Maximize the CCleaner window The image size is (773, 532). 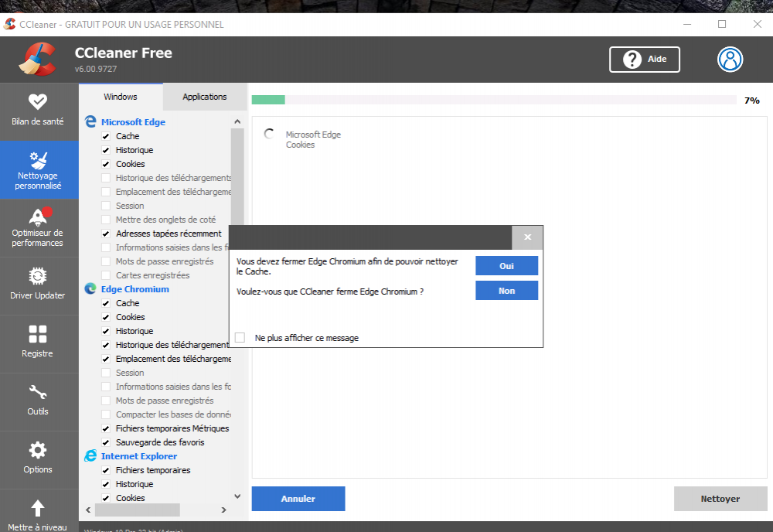(722, 24)
